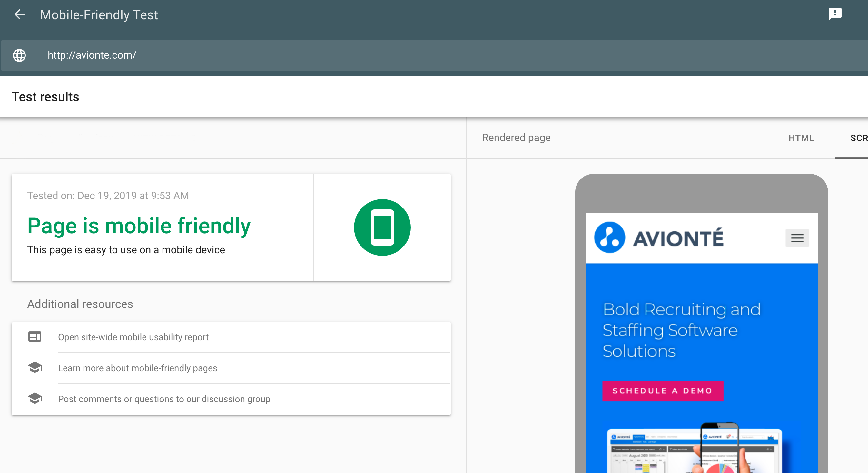868x473 pixels.
Task: Click the Schedule a Demo button
Action: (663, 391)
